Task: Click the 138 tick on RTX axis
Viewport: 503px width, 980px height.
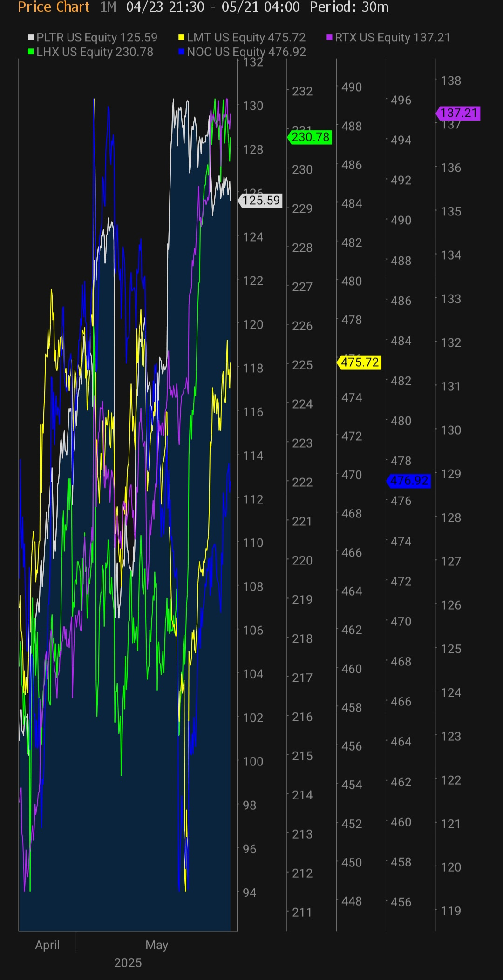Action: coord(451,81)
